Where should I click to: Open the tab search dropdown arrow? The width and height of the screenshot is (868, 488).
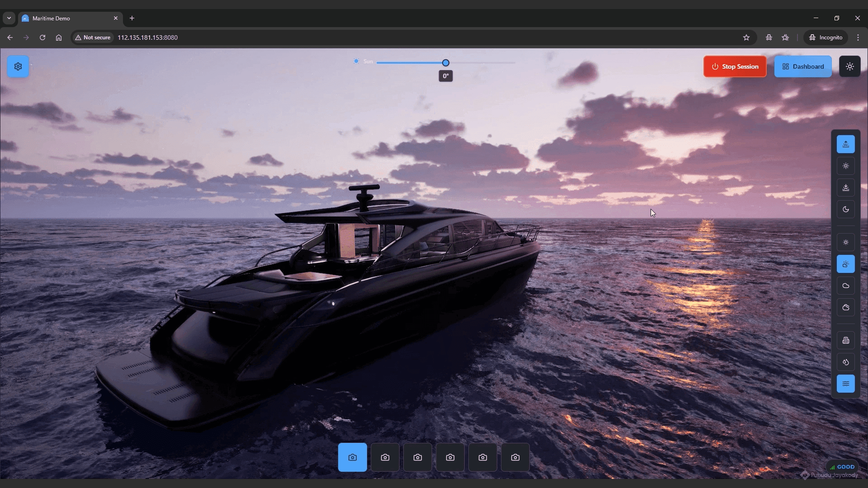[9, 18]
